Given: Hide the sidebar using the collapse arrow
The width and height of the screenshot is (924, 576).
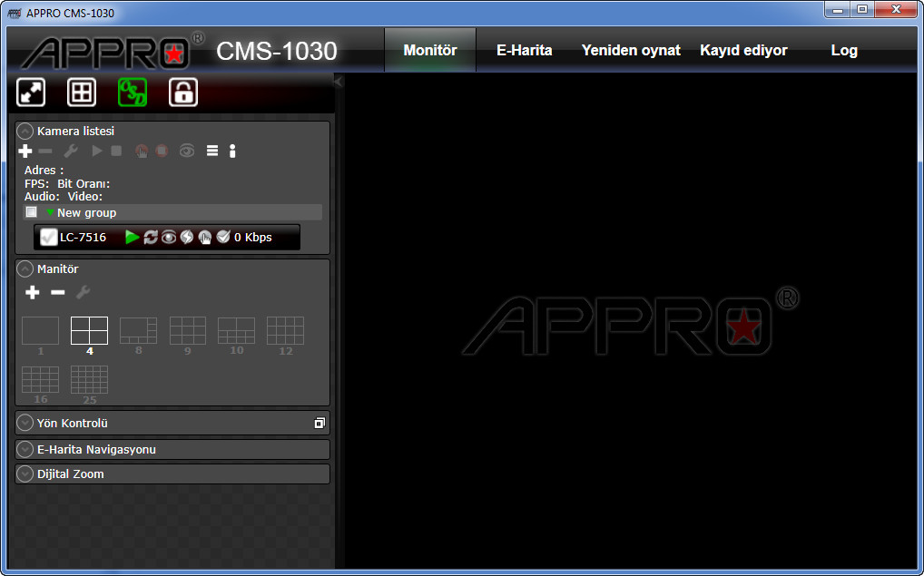Looking at the screenshot, I should (339, 82).
